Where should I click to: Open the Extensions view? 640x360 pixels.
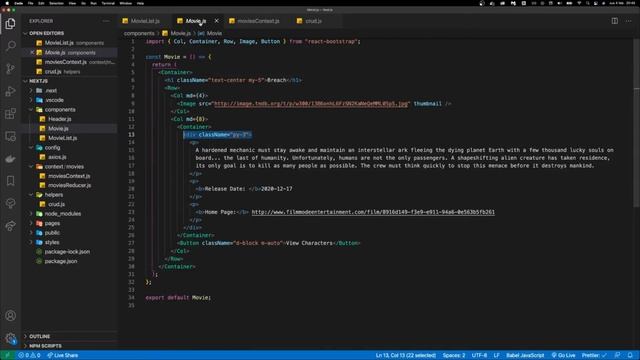pyautogui.click(x=11, y=113)
